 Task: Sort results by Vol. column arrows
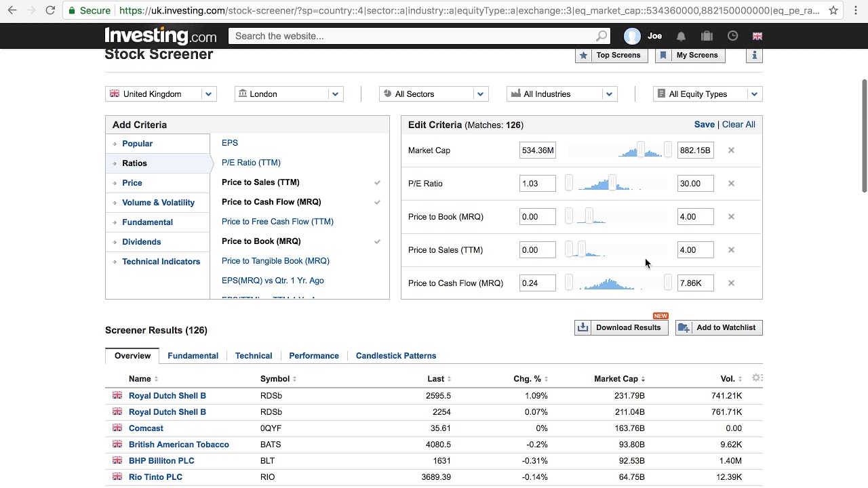click(740, 379)
